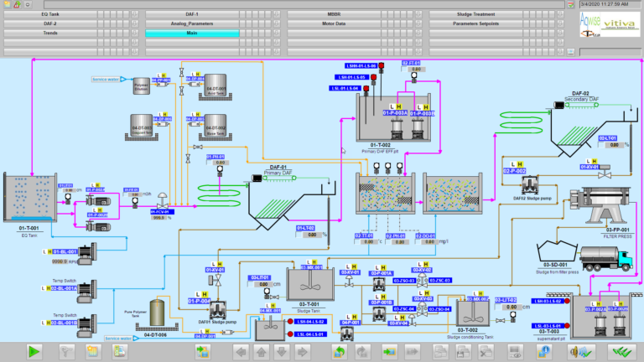Toggle the L mode on 01-BL-001
The image size is (644, 362).
pyautogui.click(x=44, y=251)
